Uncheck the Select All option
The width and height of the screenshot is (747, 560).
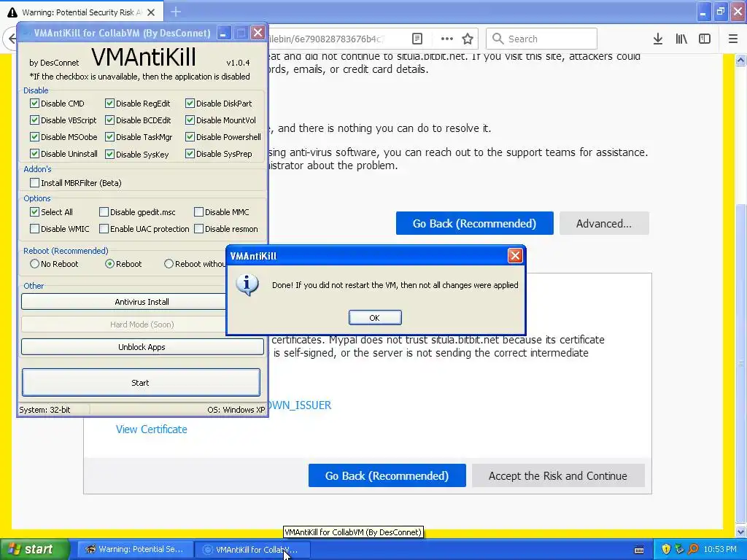[x=34, y=212]
